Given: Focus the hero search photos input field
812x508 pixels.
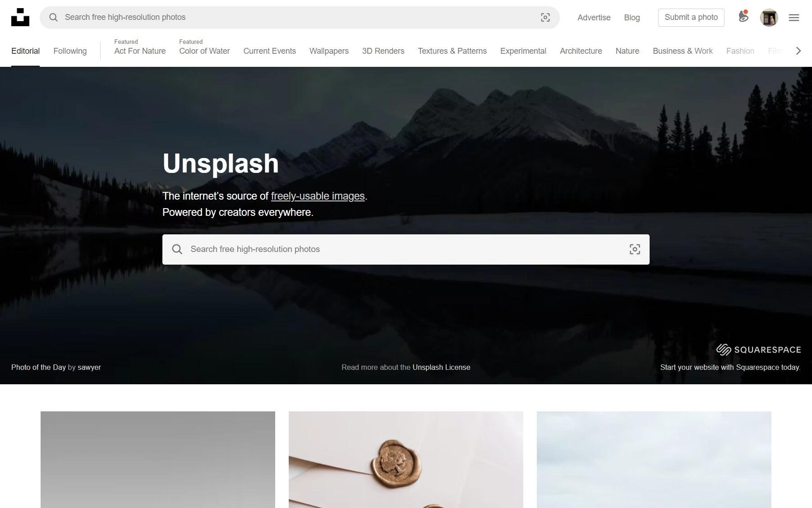Looking at the screenshot, I should pos(406,249).
